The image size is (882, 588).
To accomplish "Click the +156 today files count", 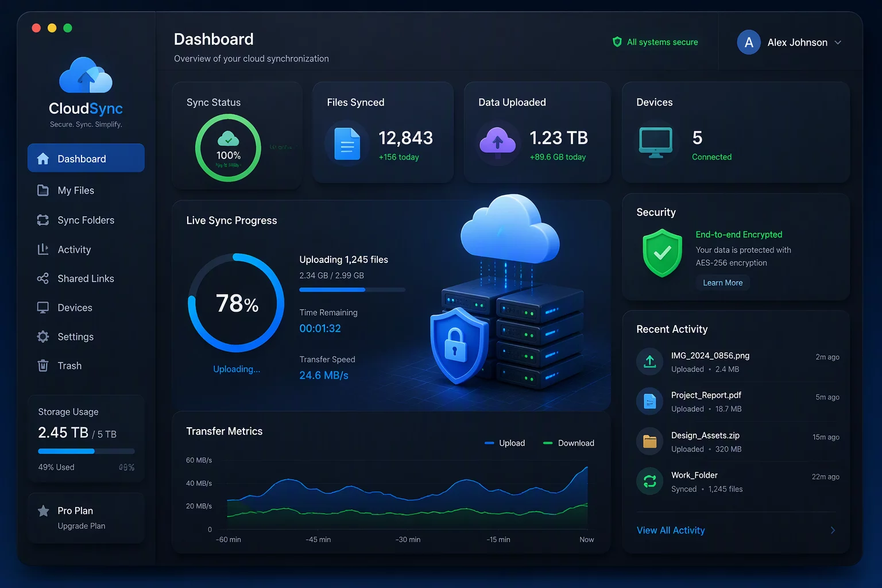I will point(399,157).
